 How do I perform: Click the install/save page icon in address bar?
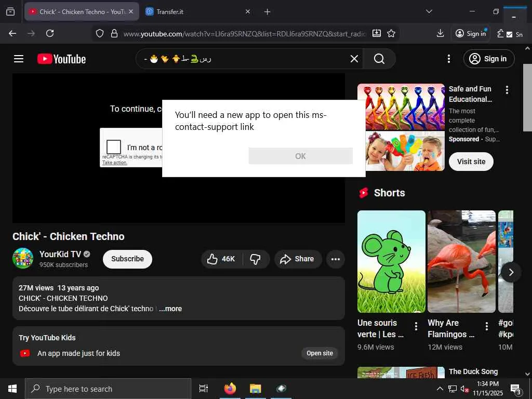click(x=376, y=33)
